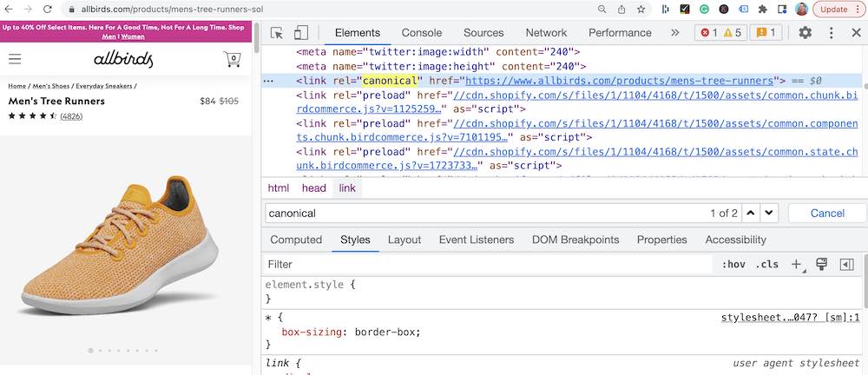Click the allbirds URL address bar

point(172,10)
